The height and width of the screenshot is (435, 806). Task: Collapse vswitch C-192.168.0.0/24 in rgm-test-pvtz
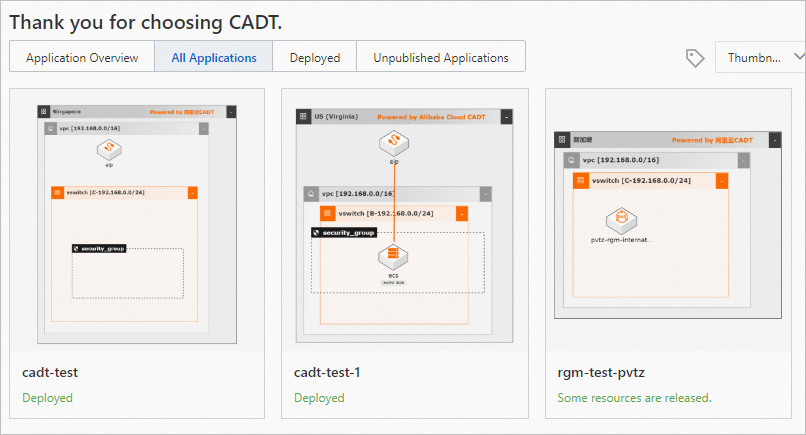point(722,181)
